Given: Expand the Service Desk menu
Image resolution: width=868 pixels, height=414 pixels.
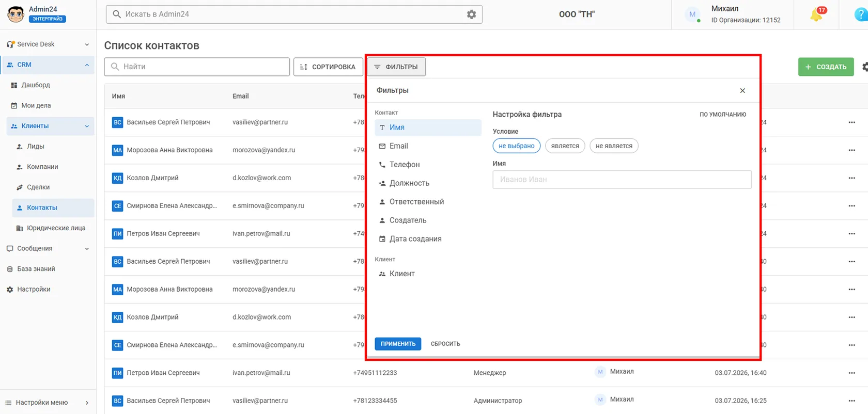Looking at the screenshot, I should 87,44.
